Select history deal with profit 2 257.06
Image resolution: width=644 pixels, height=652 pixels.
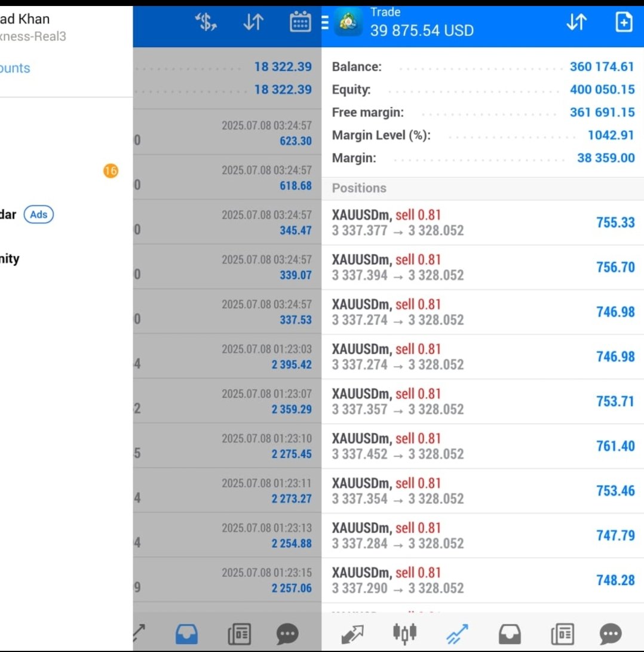pos(227,580)
